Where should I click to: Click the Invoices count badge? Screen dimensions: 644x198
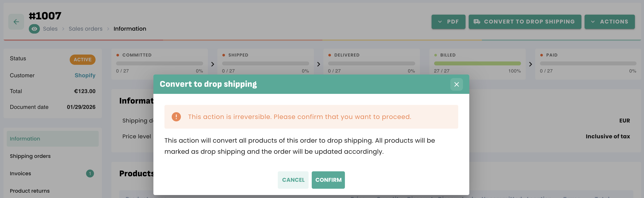(x=90, y=173)
